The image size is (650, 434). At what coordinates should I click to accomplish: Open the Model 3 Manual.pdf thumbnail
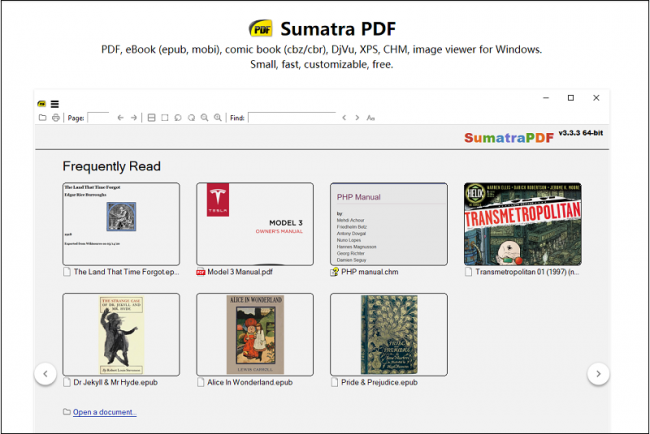(255, 224)
